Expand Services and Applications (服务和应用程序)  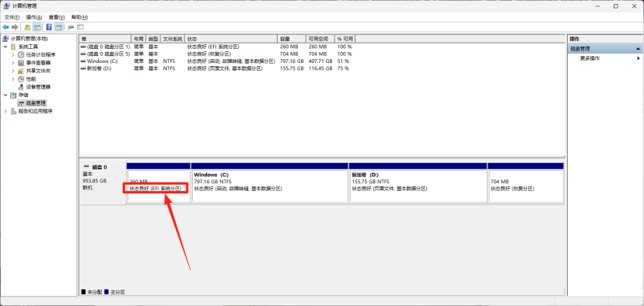pyautogui.click(x=5, y=111)
